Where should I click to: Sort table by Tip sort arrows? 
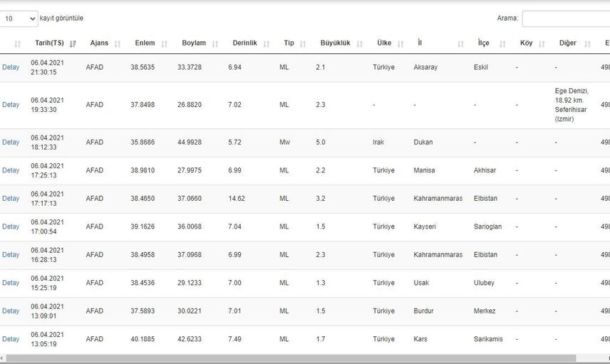[x=303, y=43]
